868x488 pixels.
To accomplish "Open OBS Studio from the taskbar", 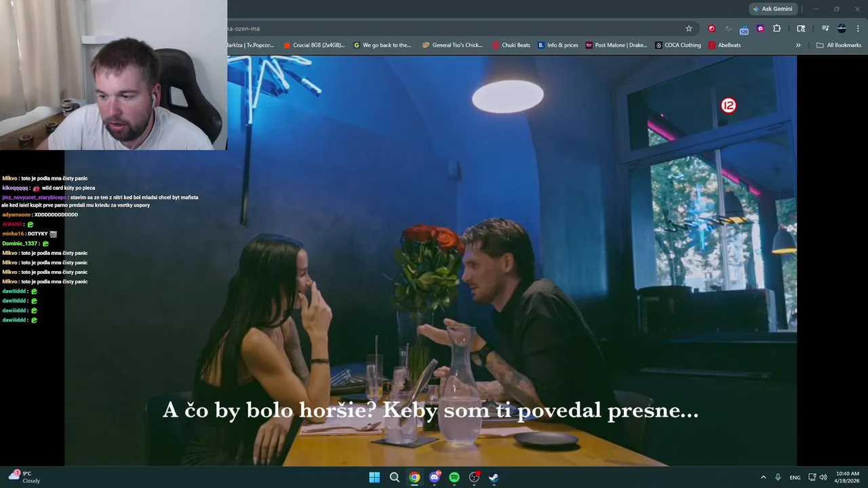I will 474,477.
